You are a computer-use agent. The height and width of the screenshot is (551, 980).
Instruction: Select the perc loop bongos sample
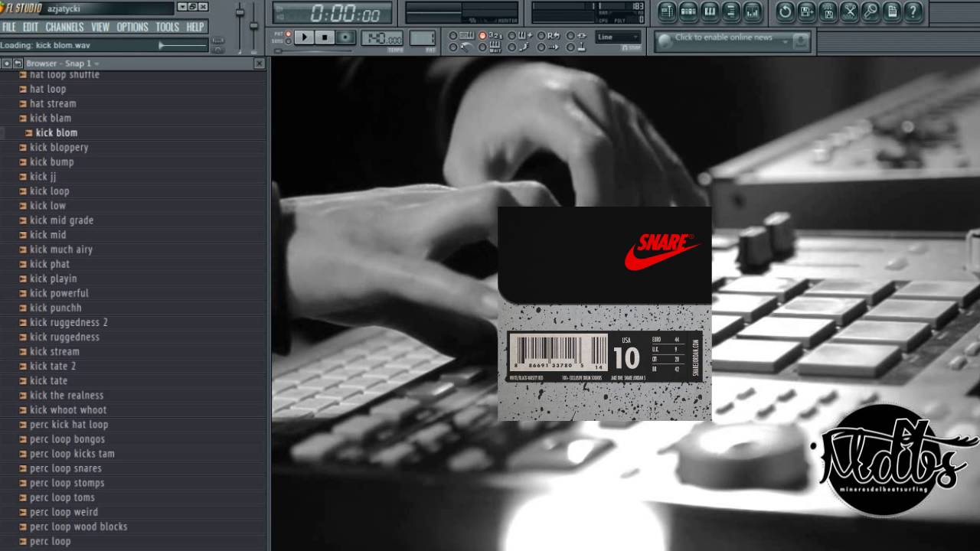67,439
